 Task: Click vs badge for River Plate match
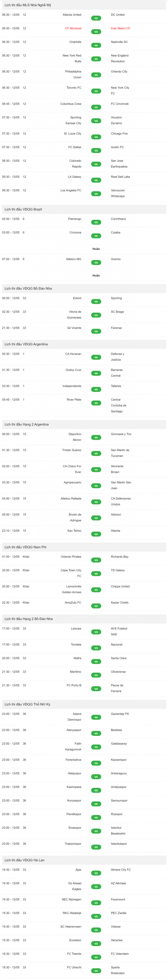96,403
